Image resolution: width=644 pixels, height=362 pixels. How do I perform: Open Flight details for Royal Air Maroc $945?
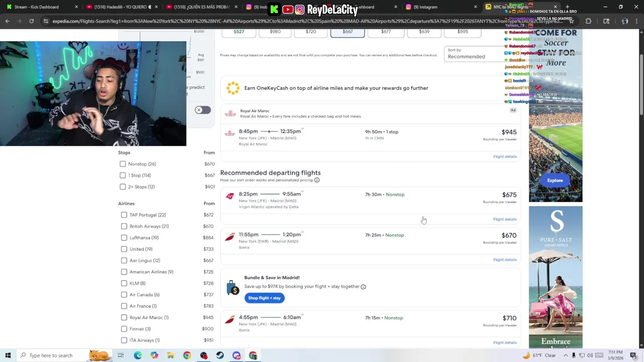pyautogui.click(x=505, y=157)
